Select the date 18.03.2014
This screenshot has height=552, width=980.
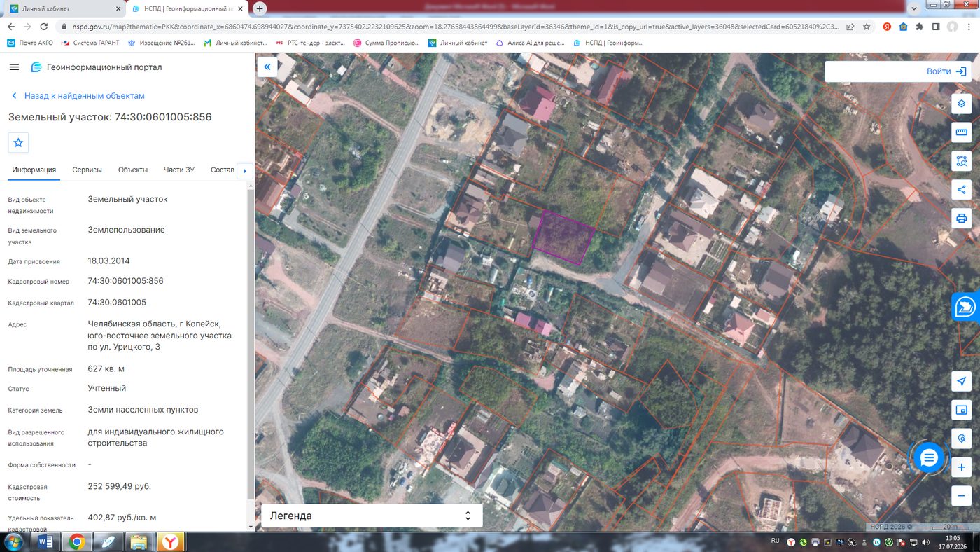pyautogui.click(x=108, y=261)
